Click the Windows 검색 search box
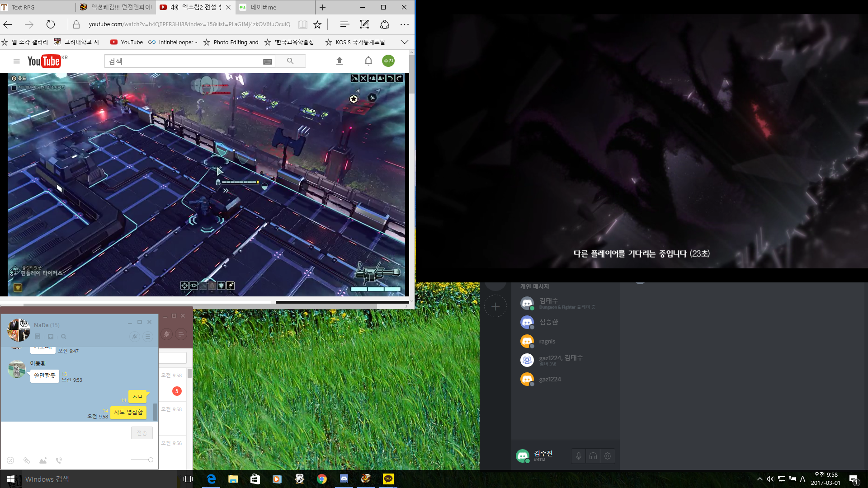Screen dimensions: 868x488 point(99,479)
